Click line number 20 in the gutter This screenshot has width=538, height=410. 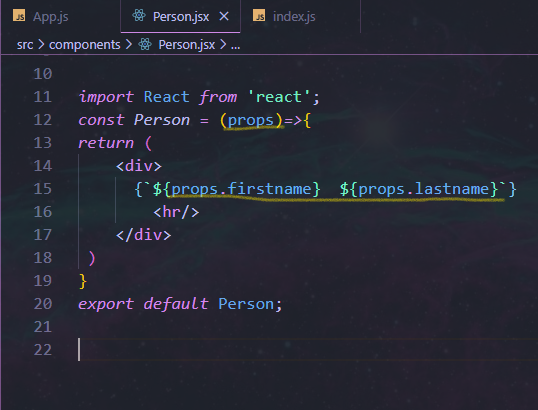(x=43, y=304)
